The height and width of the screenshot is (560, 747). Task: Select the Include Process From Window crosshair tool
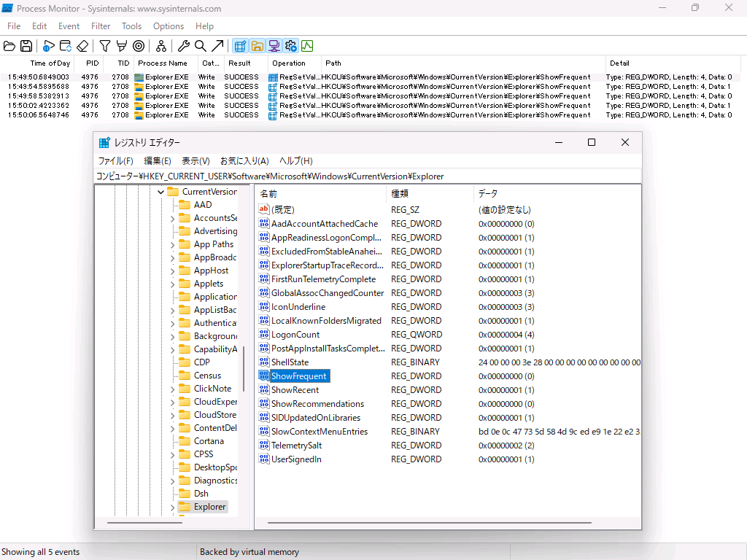click(x=137, y=45)
